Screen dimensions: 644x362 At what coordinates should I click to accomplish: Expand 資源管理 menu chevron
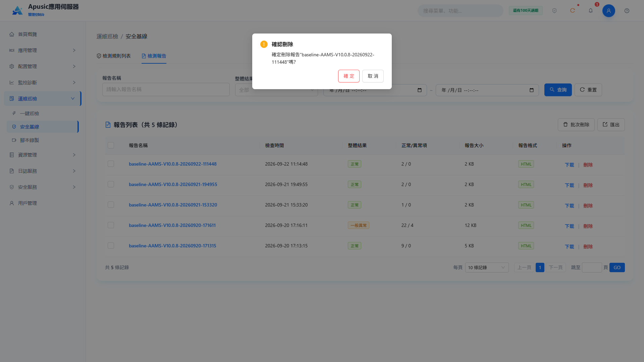74,155
